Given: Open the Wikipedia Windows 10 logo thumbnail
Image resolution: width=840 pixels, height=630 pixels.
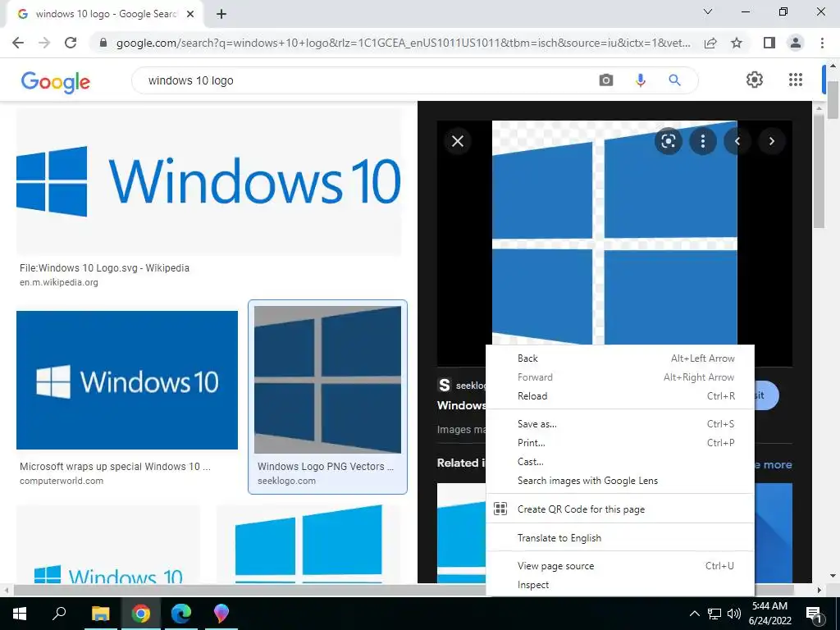Looking at the screenshot, I should tap(209, 181).
